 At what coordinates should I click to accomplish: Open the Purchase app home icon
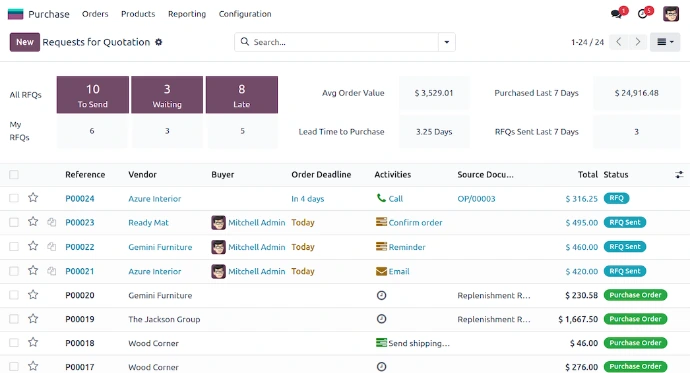pos(15,14)
